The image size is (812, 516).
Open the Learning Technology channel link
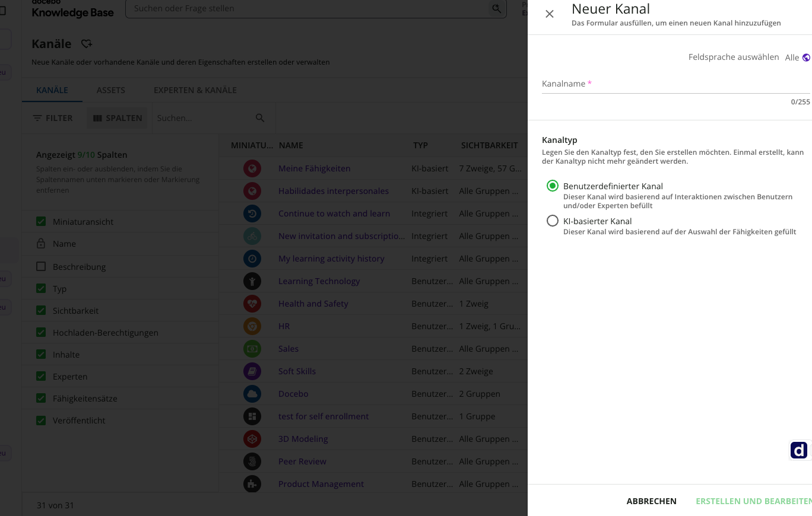tap(319, 281)
